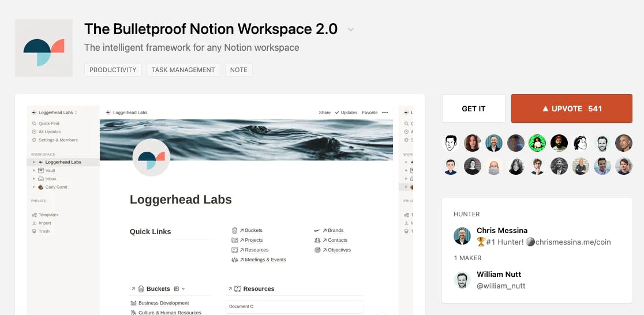
Task: Open the dropdown chevron beside the product title
Action: [x=351, y=29]
